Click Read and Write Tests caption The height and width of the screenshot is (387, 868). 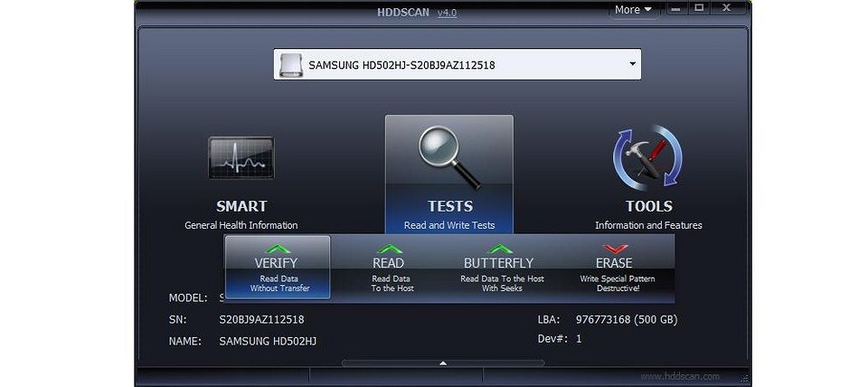tap(449, 225)
